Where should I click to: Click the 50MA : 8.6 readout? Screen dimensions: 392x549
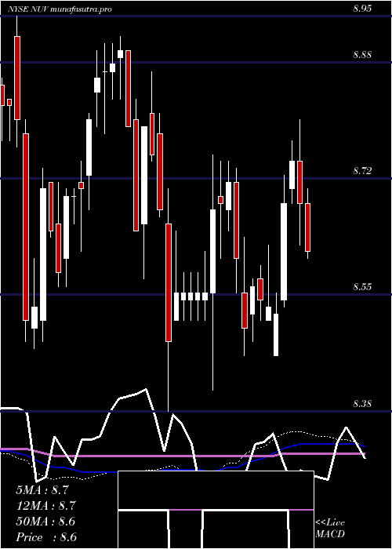point(45,522)
